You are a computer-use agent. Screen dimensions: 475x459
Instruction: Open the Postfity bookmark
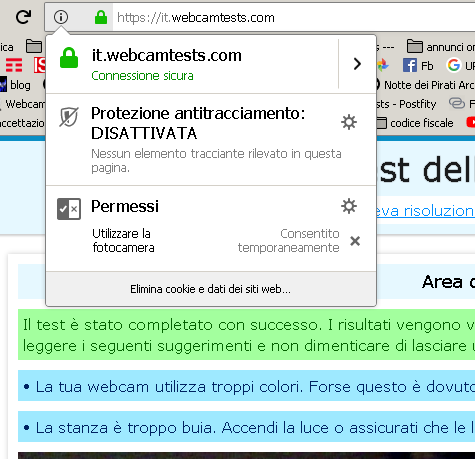point(406,104)
